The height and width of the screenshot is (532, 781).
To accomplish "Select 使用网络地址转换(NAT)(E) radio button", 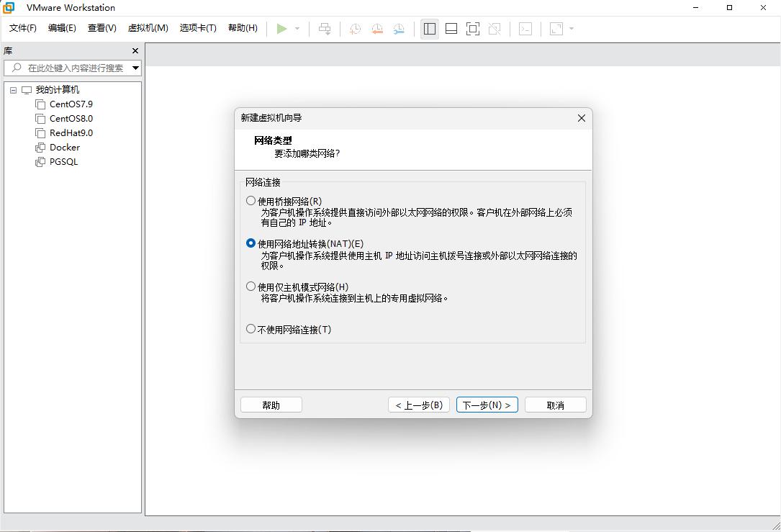I will (x=251, y=243).
